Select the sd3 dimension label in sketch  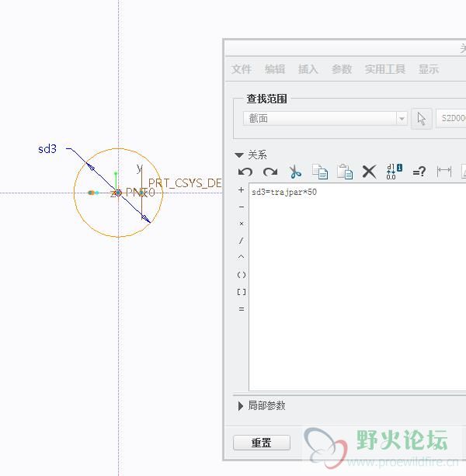pos(47,149)
